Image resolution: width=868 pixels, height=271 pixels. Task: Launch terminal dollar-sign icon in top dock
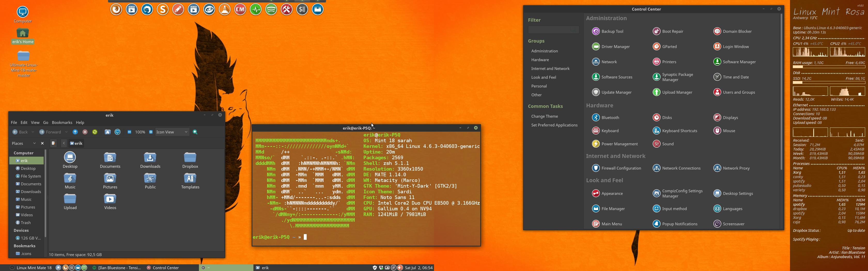(302, 10)
